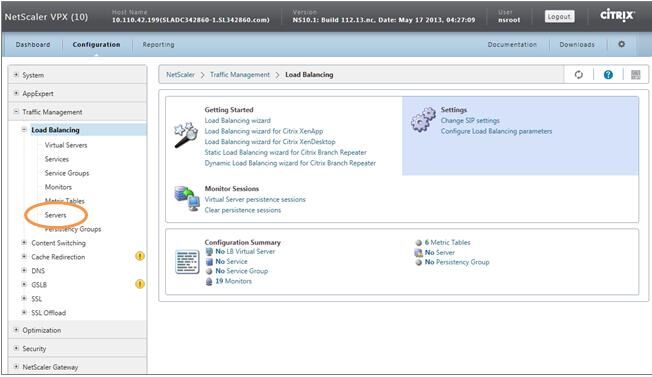652x377 pixels.
Task: Click icon beside No Server summary
Action: [x=419, y=253]
